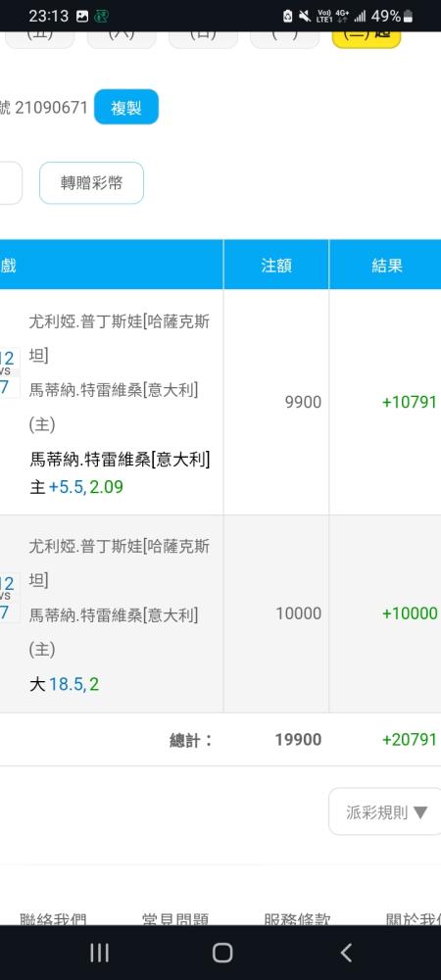Click the 轉贈彩幣 transfer button
Viewport: 441px width, 980px height.
tap(92, 183)
